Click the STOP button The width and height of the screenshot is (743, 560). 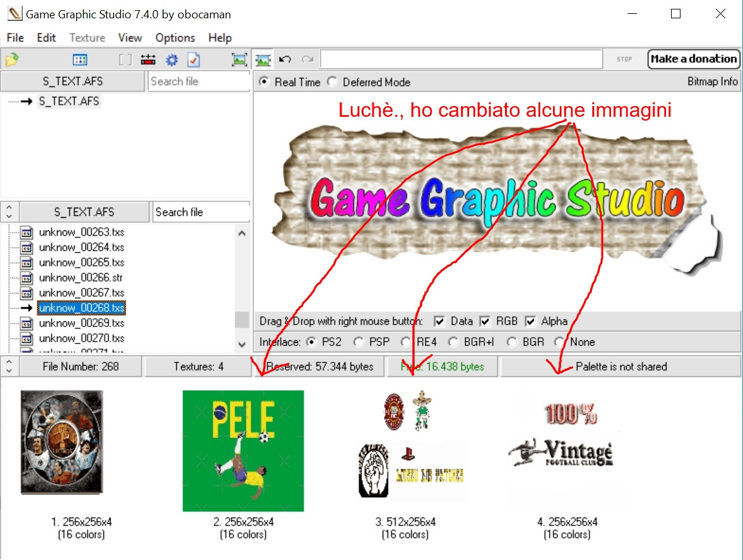coord(624,59)
